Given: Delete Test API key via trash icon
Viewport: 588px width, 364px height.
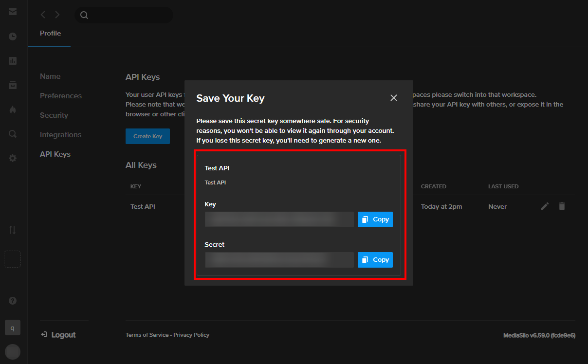Looking at the screenshot, I should click(x=562, y=206).
